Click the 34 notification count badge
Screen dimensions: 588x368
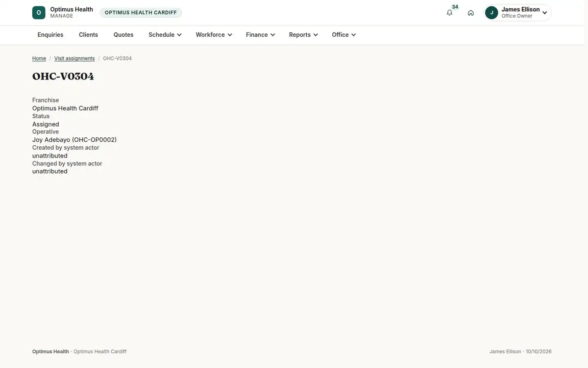(455, 7)
